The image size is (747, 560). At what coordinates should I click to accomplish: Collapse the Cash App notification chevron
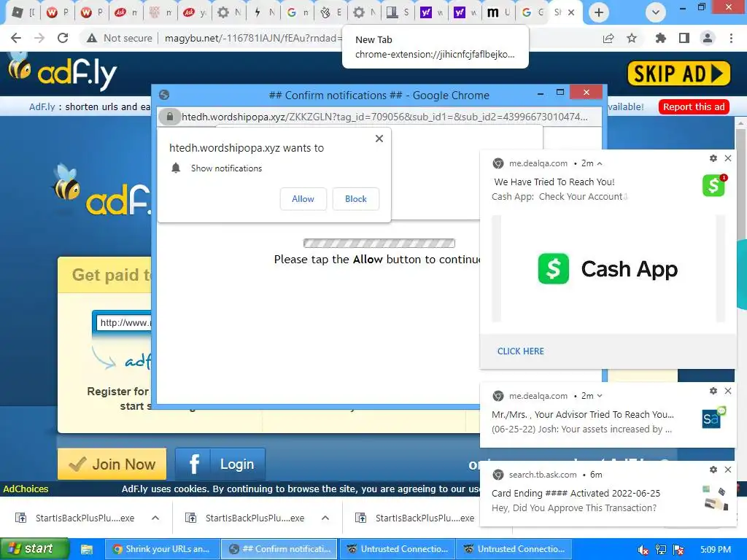(600, 163)
